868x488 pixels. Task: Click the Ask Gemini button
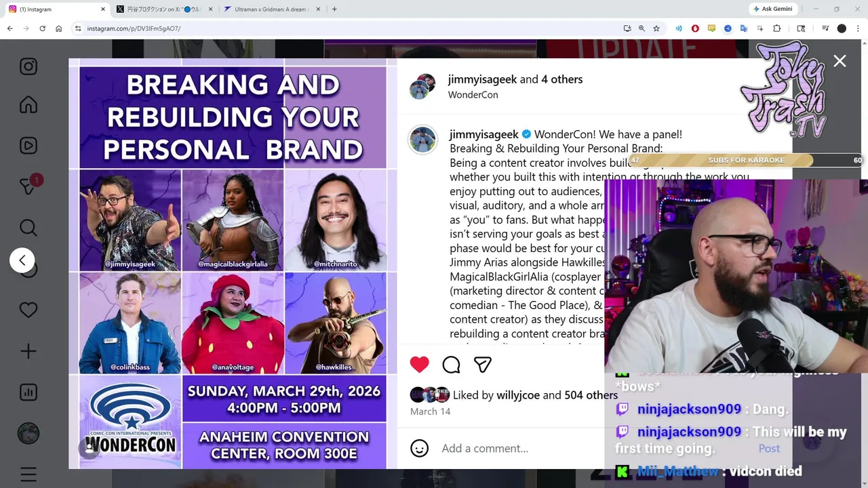click(x=774, y=9)
